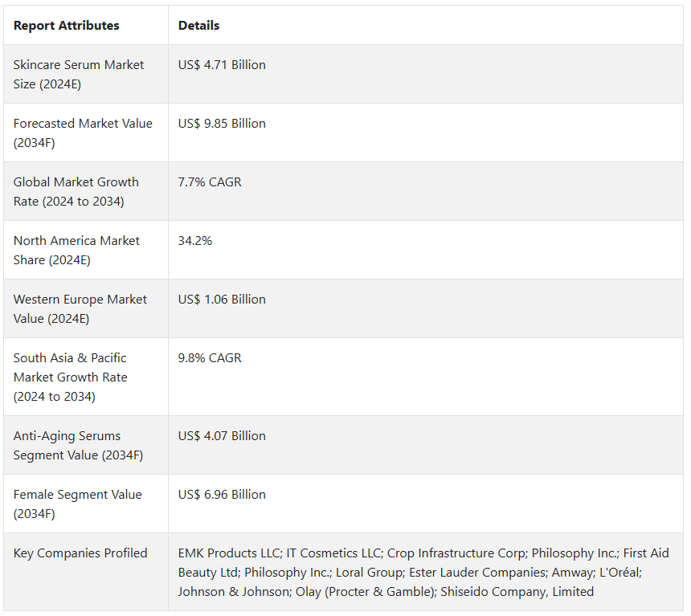The width and height of the screenshot is (691, 616).
Task: Select the Female Segment Value (2034F) cell
Action: coord(78,504)
